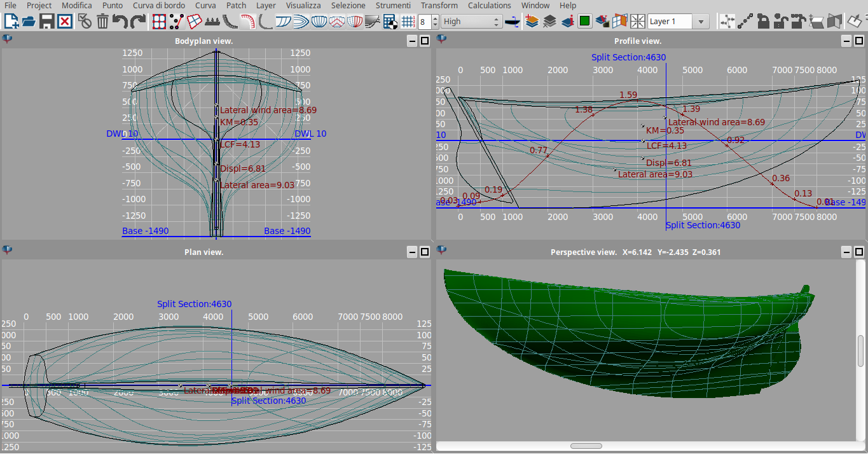Minimize the Profile view panel

[x=846, y=41]
